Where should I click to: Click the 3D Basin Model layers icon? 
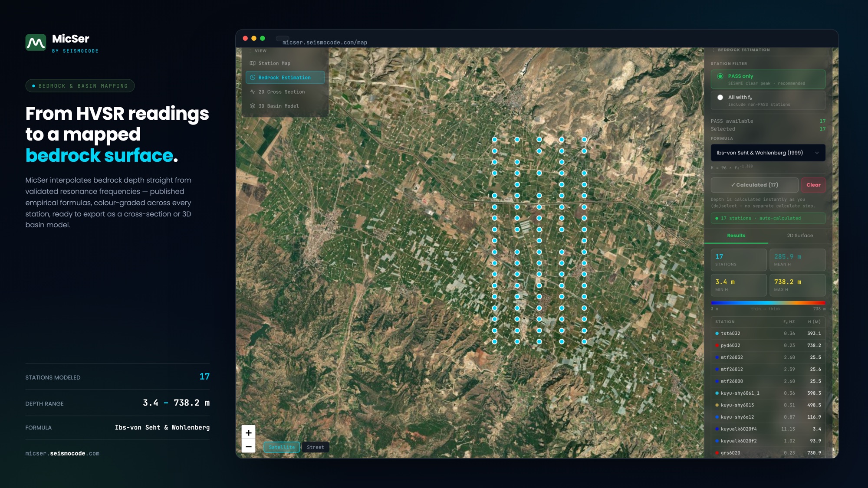[253, 106]
